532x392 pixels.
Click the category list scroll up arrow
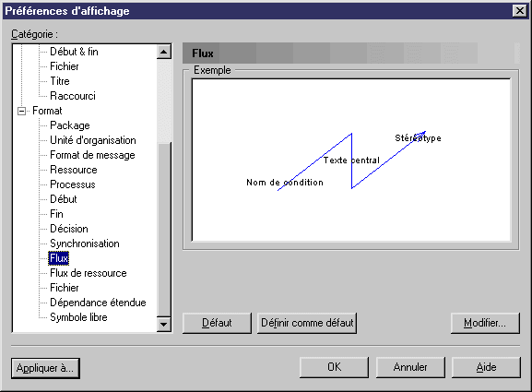point(164,52)
